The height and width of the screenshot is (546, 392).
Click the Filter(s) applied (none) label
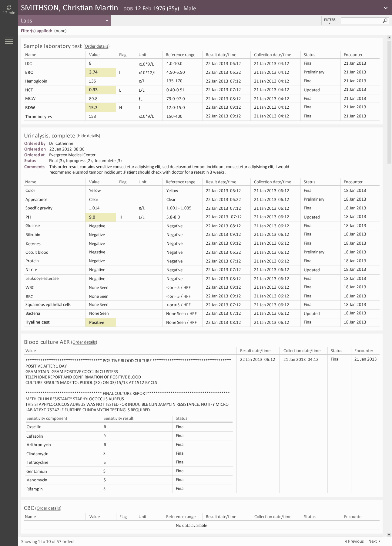click(x=44, y=31)
